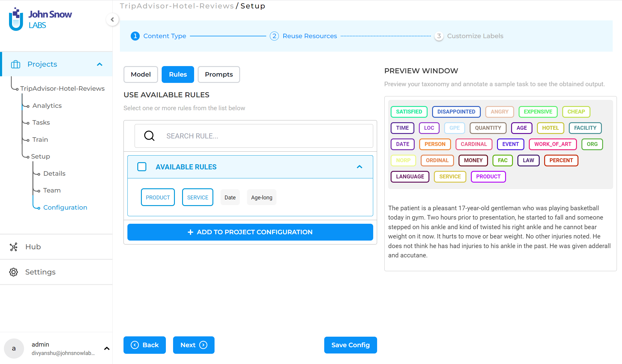
Task: Select the PERSON label in preview
Action: pyautogui.click(x=435, y=144)
